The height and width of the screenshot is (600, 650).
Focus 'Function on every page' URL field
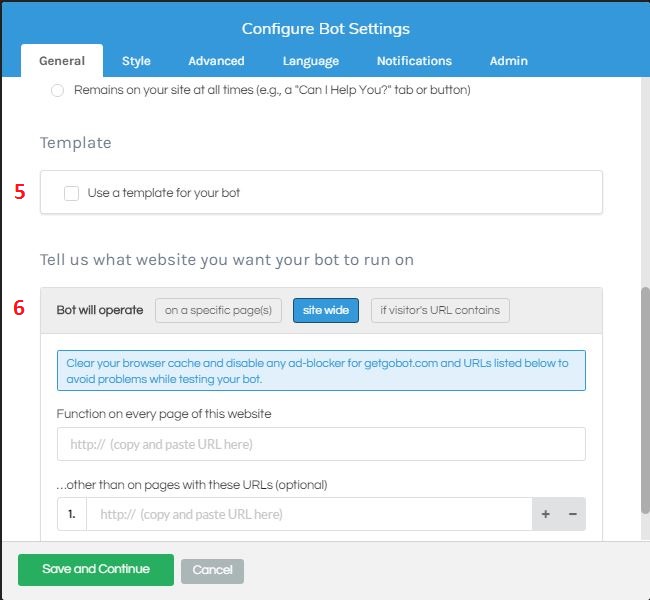321,444
